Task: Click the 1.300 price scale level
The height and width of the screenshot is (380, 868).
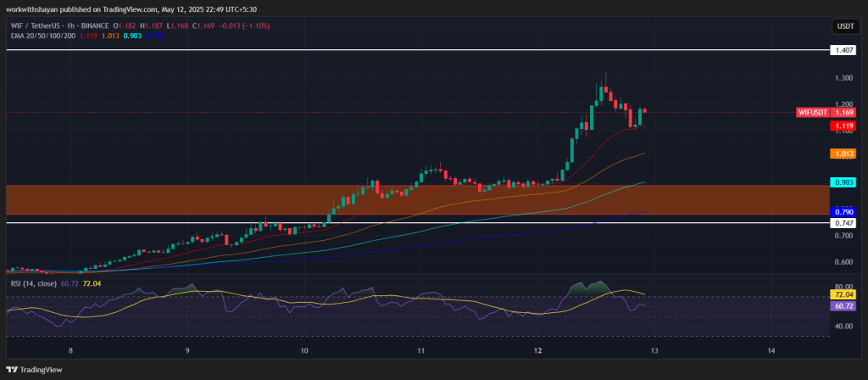Action: click(x=844, y=78)
